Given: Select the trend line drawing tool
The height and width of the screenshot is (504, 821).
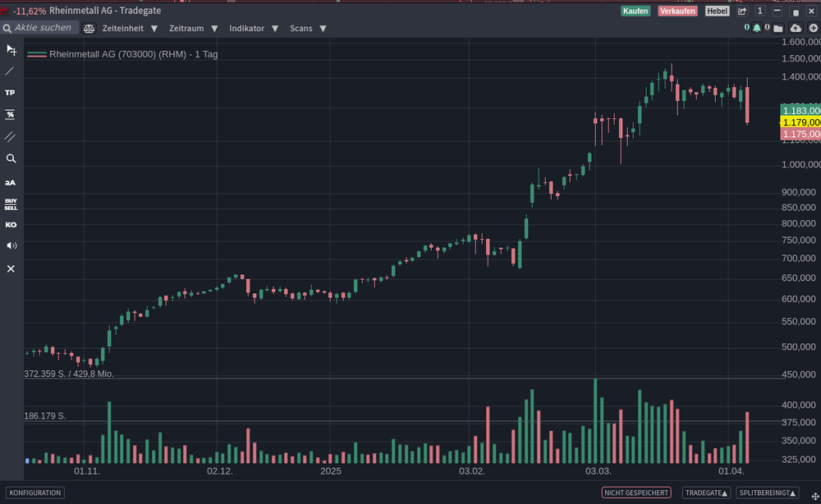Looking at the screenshot, I should click(x=11, y=71).
